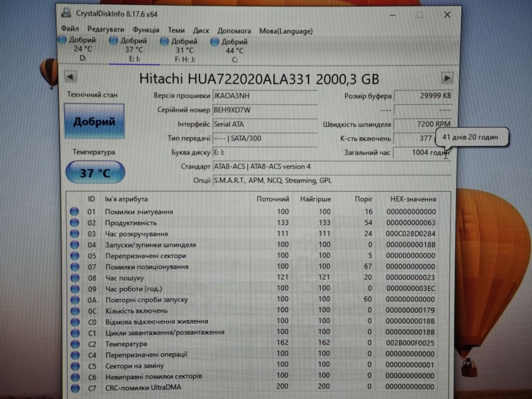Image resolution: width=532 pixels, height=399 pixels.
Task: Click the Serial ATA interface field
Action: [x=265, y=124]
